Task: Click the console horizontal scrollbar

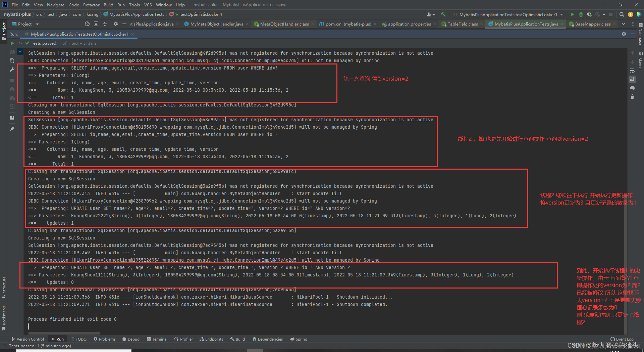Action: pos(64,333)
